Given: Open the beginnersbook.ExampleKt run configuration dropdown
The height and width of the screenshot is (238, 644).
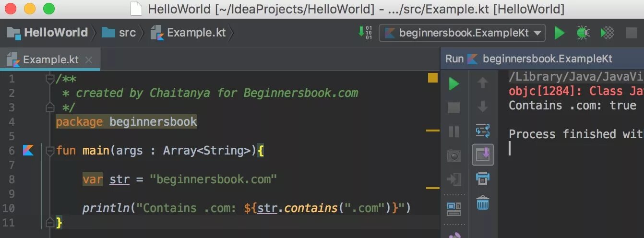Looking at the screenshot, I should [462, 33].
